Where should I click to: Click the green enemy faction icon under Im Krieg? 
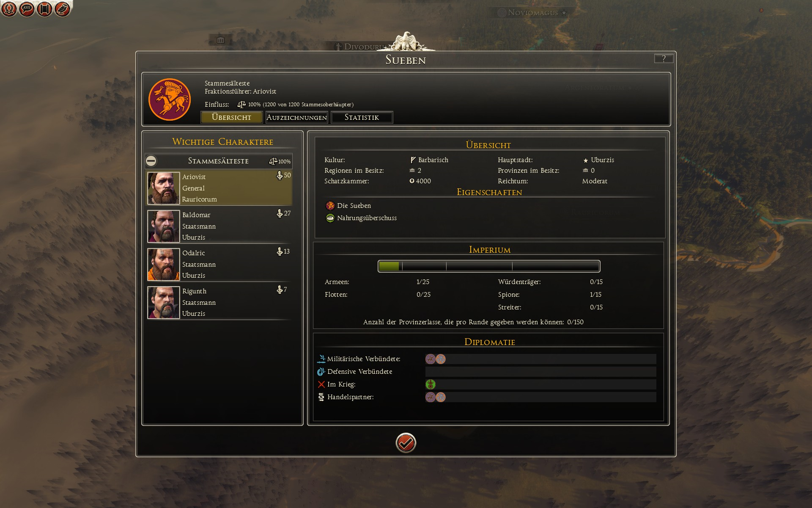point(431,384)
